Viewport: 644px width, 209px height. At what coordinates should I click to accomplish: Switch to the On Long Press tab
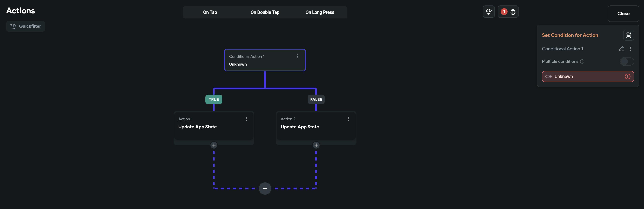click(x=320, y=12)
